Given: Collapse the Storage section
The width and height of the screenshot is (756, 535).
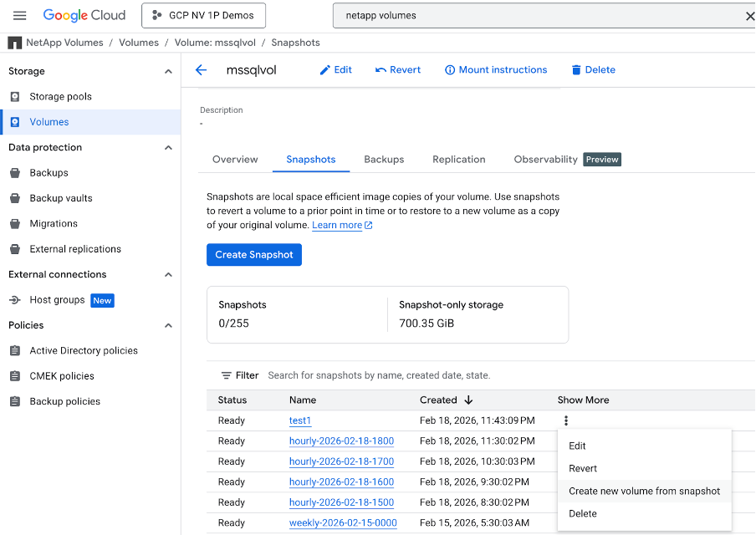Looking at the screenshot, I should (x=168, y=71).
